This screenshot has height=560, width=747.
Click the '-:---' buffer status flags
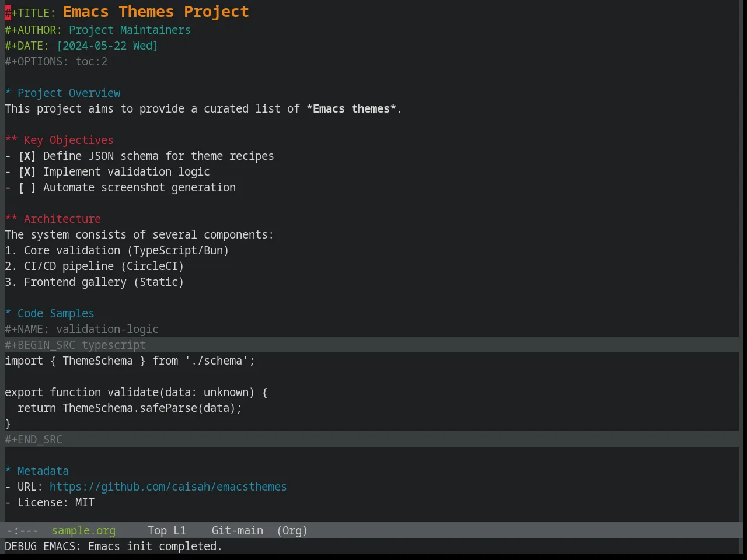22,531
